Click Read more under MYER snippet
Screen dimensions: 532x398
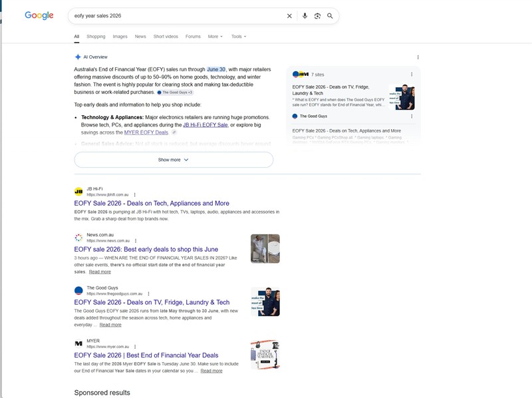tap(211, 371)
